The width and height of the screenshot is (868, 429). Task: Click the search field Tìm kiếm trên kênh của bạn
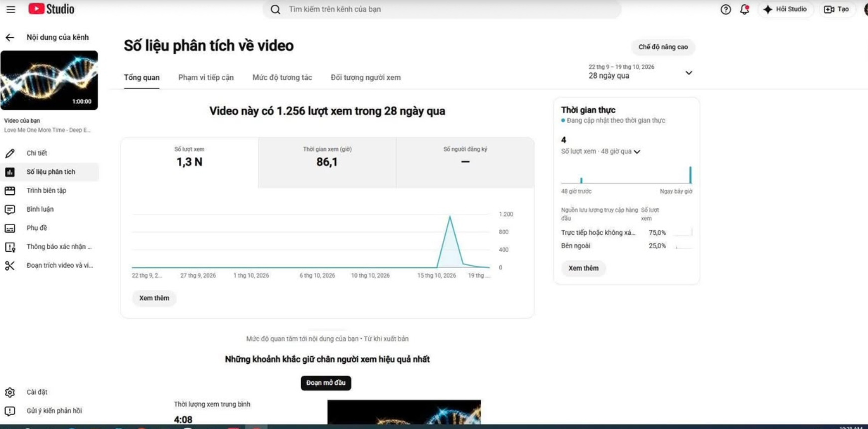pos(442,9)
